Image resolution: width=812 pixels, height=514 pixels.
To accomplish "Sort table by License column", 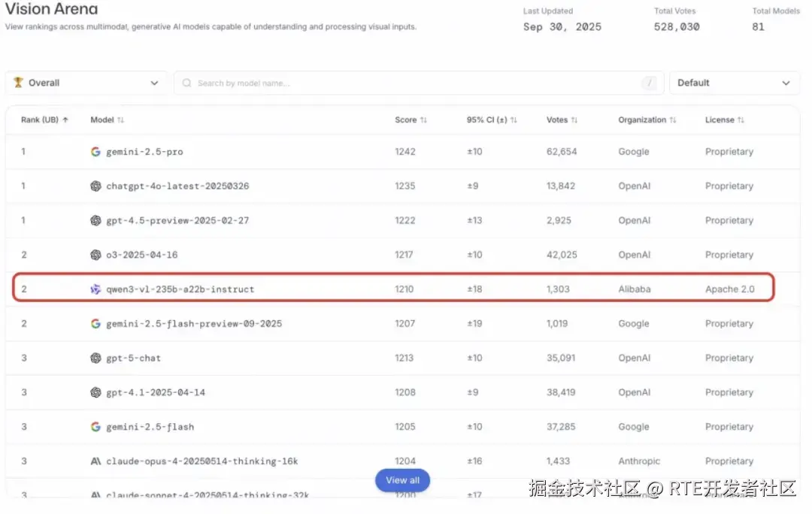I will [725, 119].
